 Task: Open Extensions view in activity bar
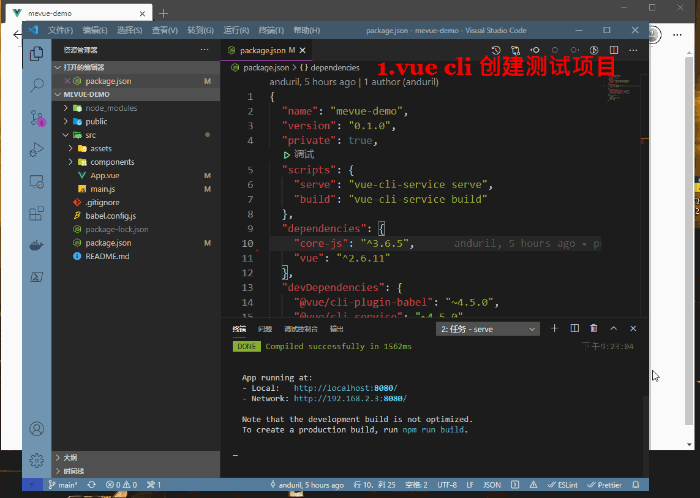coord(37,213)
